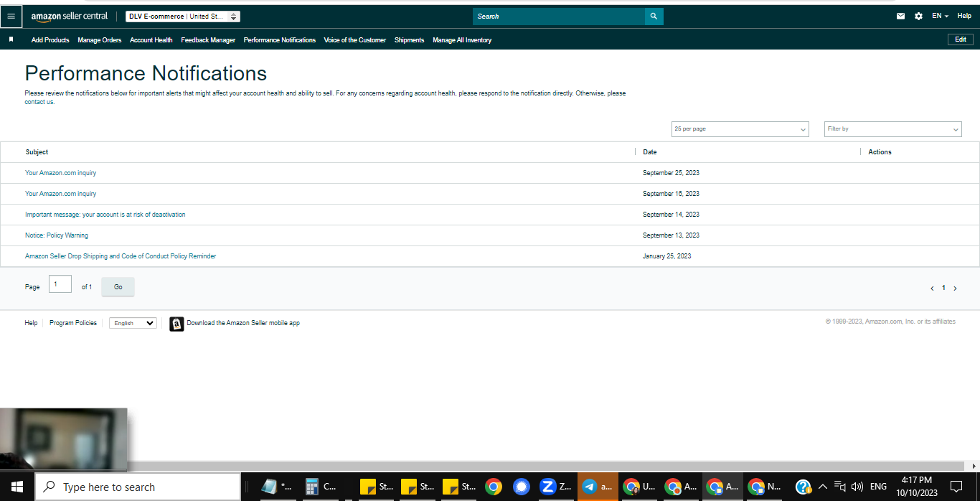The image size is (980, 501).
Task: Click the ENG input language indicator
Action: click(x=878, y=487)
